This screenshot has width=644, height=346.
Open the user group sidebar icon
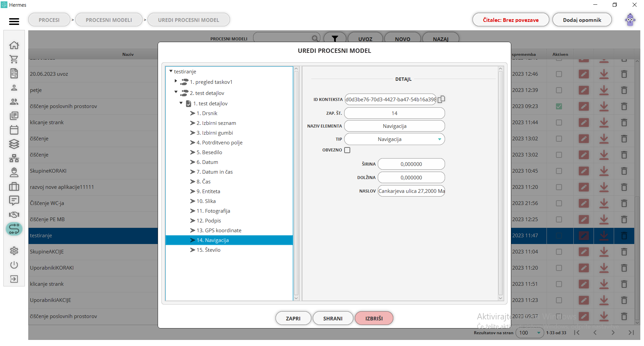pos(14,102)
